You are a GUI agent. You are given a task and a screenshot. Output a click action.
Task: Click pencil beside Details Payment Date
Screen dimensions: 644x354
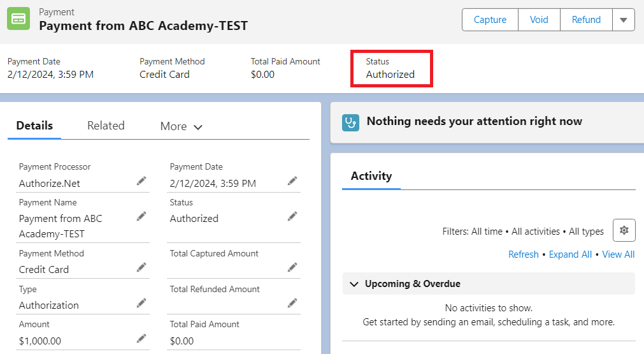point(292,181)
